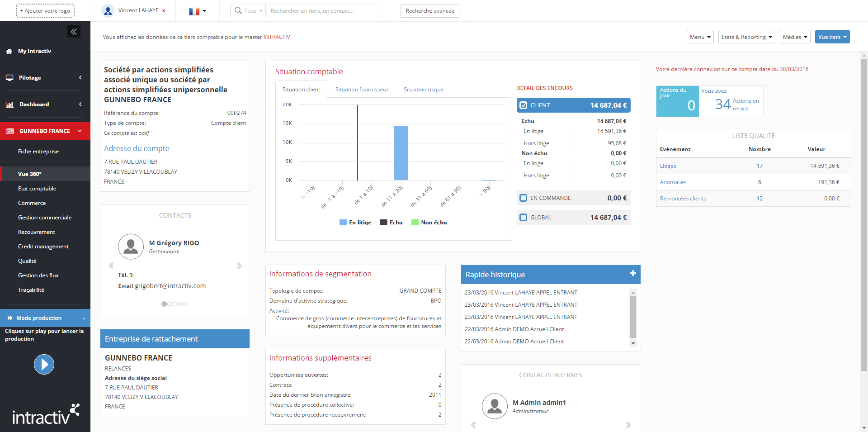Image resolution: width=868 pixels, height=432 pixels.
Task: Show previous contact with left arrow
Action: click(111, 266)
